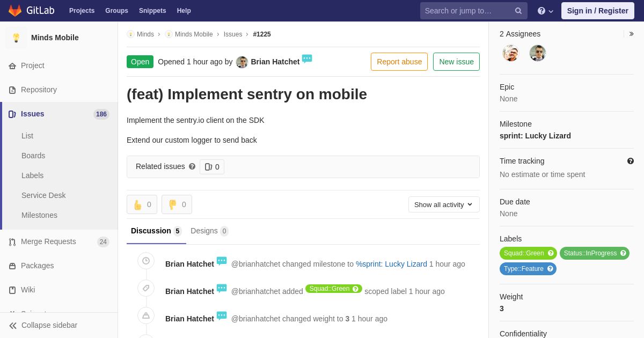Click the collapse sidebar double-chevron icon
644x338 pixels.
coord(13,326)
